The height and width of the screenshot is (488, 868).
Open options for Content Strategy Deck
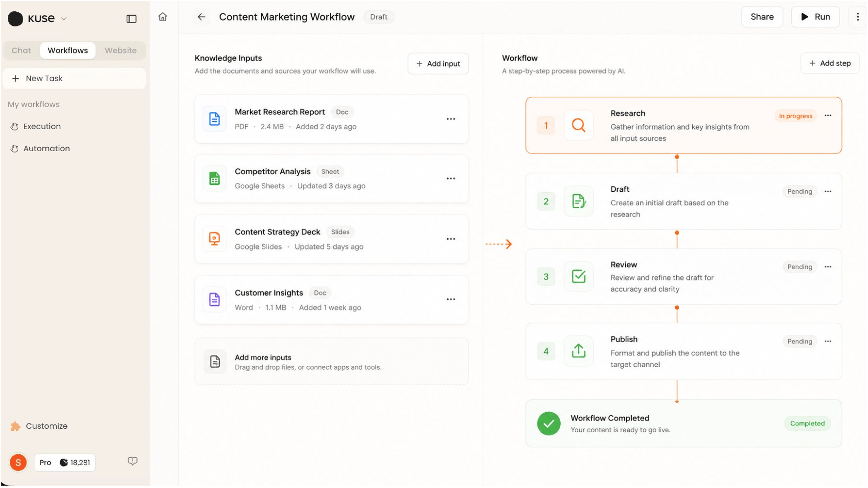pyautogui.click(x=451, y=239)
